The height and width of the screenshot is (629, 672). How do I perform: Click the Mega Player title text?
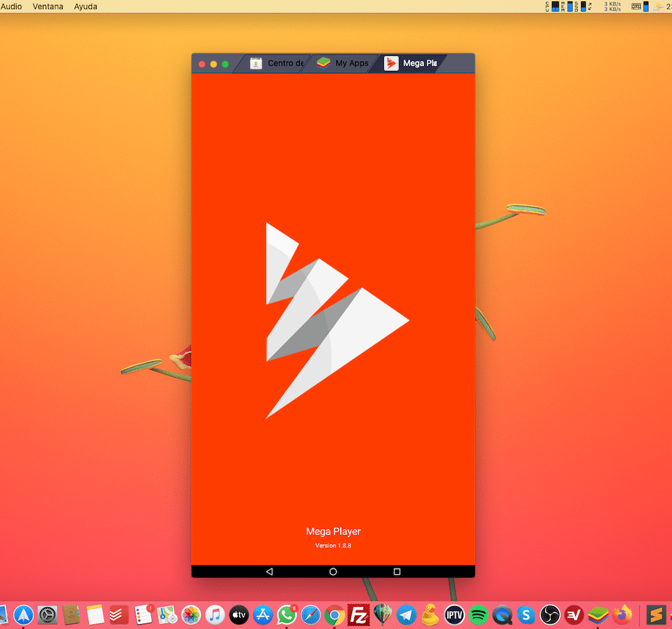point(333,531)
